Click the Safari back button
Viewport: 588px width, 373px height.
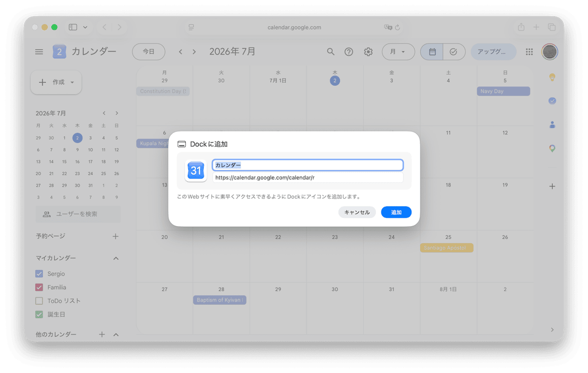104,28
